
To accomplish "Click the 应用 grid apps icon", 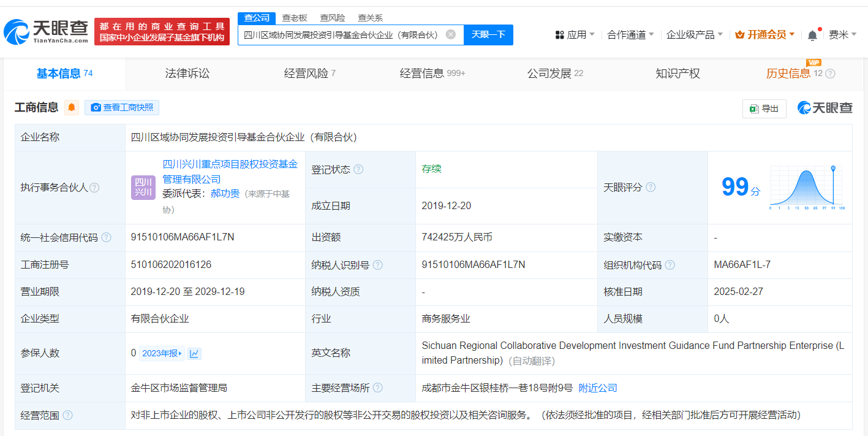I will 559,35.
